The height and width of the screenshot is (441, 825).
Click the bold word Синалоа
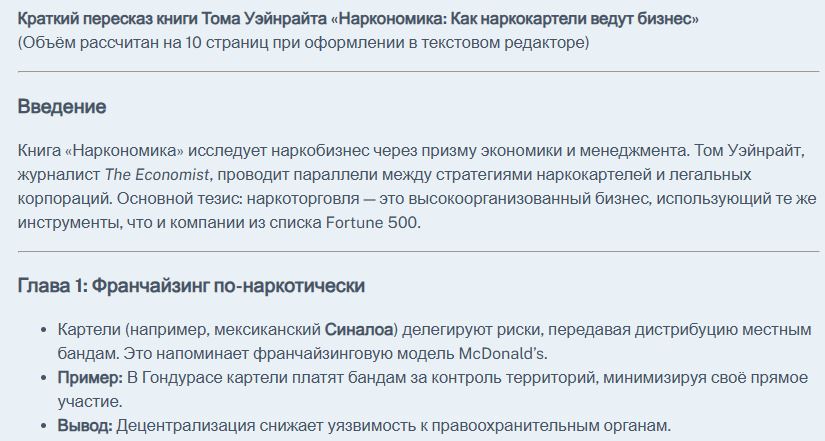[x=359, y=330]
